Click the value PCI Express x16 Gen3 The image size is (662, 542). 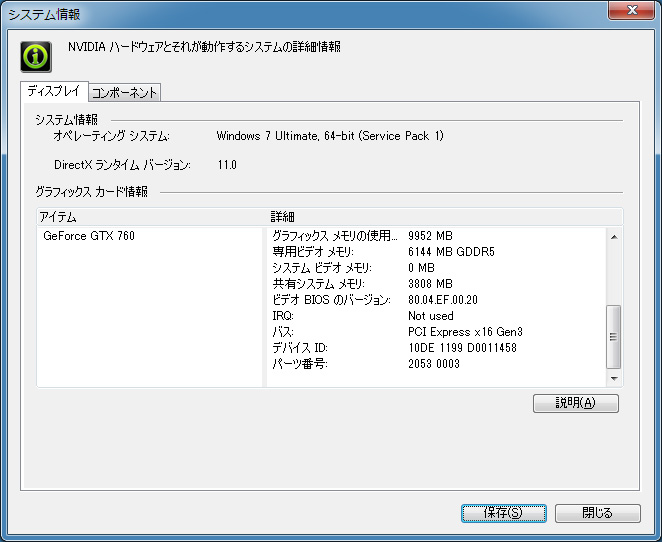(x=465, y=332)
